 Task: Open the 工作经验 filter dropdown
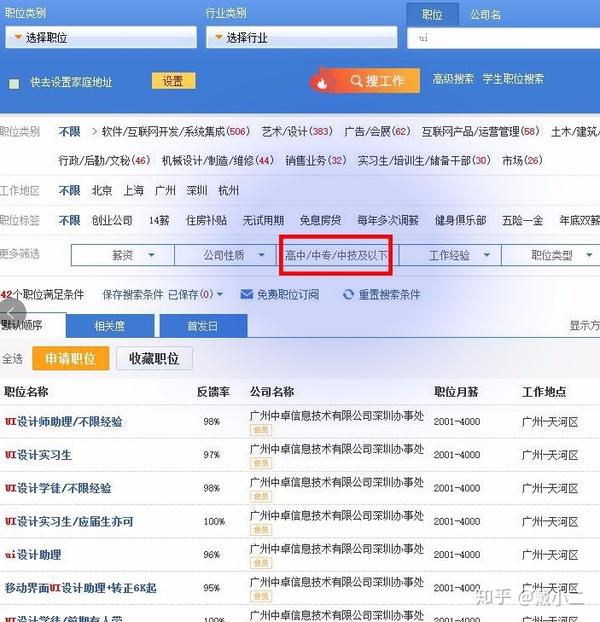click(x=450, y=255)
